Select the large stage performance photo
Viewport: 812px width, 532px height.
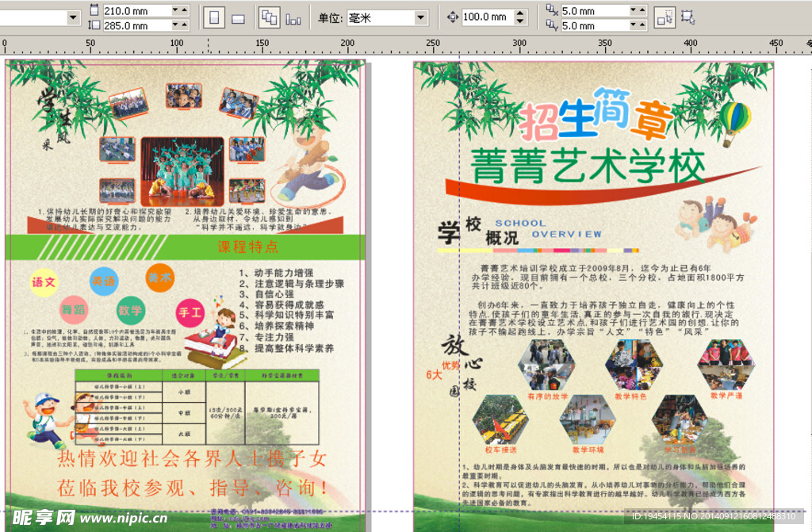(182, 171)
